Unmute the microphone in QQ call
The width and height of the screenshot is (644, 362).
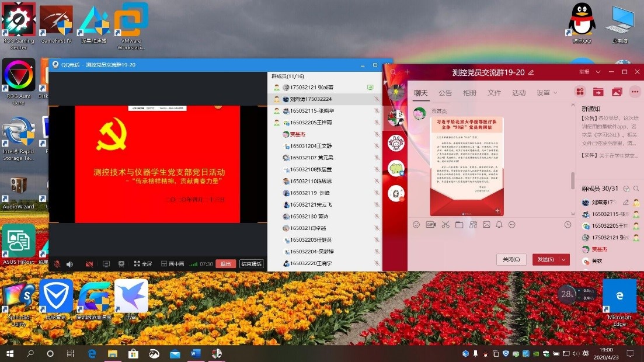(x=57, y=264)
